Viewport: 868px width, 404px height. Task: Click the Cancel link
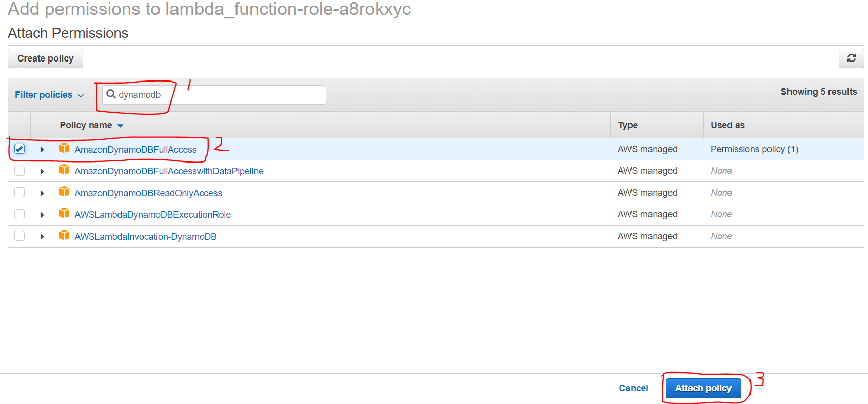point(633,388)
